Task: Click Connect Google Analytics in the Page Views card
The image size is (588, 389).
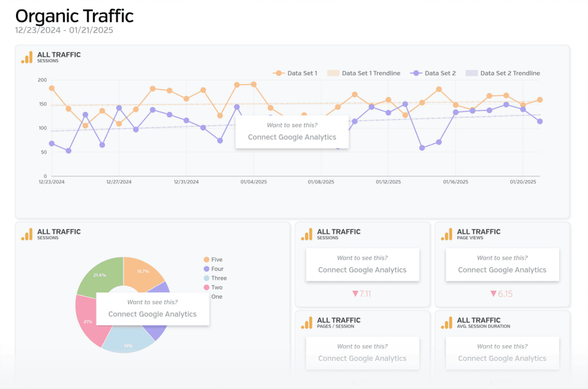Action: [x=502, y=269]
